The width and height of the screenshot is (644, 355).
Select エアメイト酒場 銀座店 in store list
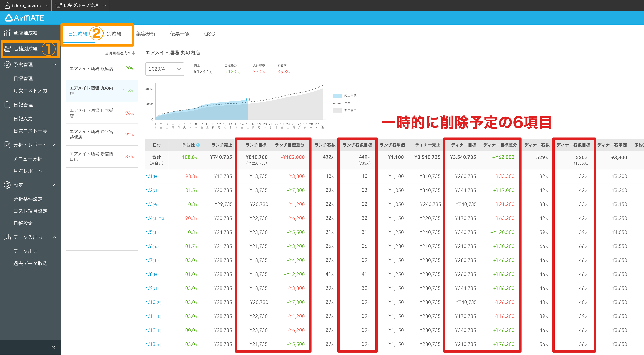point(102,69)
